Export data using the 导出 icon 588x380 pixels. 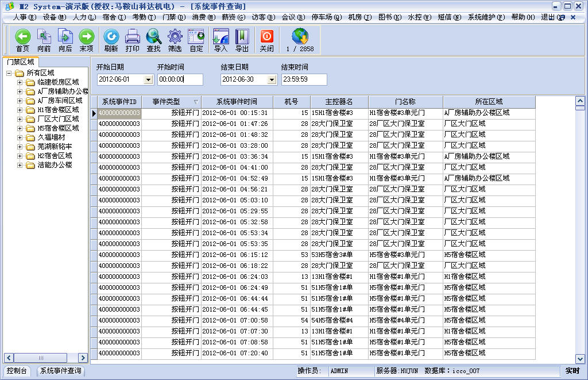pos(242,40)
